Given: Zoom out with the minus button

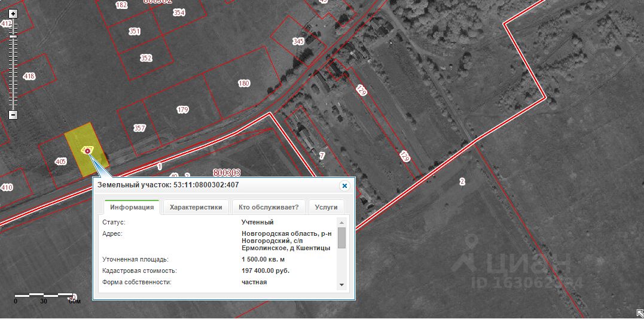Looking at the screenshot, I should tap(14, 115).
